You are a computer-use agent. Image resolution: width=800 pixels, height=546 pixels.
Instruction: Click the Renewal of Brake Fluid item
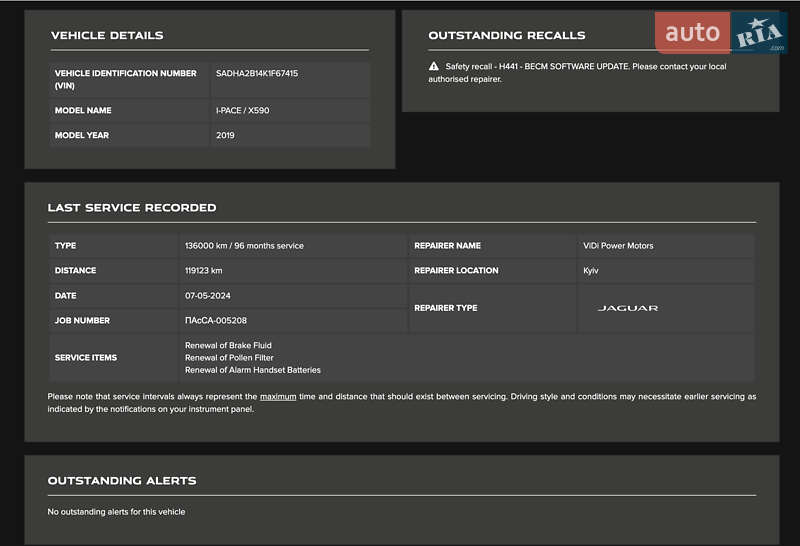pyautogui.click(x=228, y=345)
